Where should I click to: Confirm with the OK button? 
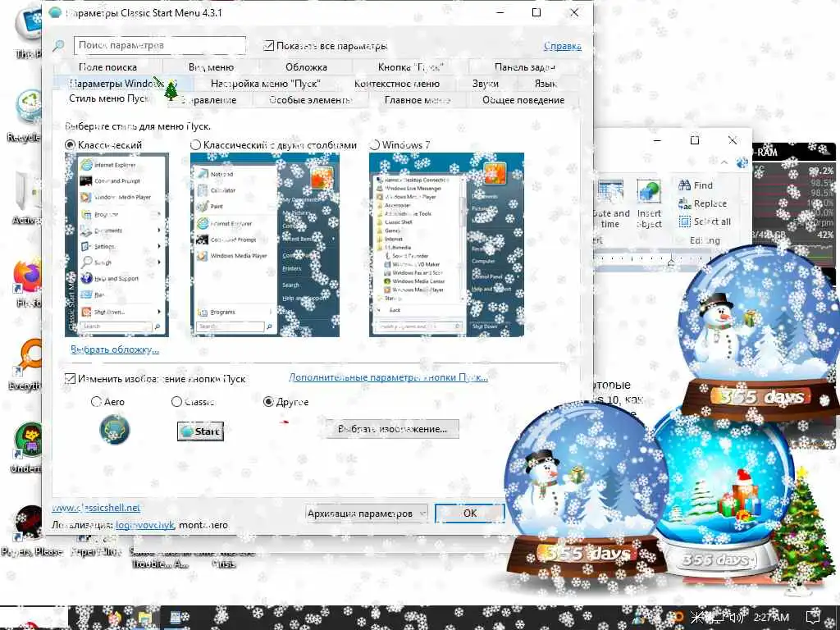tap(470, 514)
